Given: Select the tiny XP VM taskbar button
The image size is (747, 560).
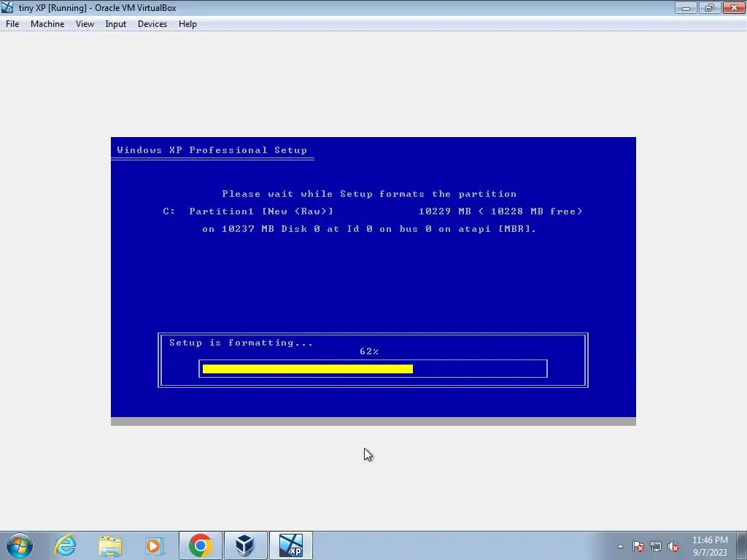Looking at the screenshot, I should [x=290, y=545].
